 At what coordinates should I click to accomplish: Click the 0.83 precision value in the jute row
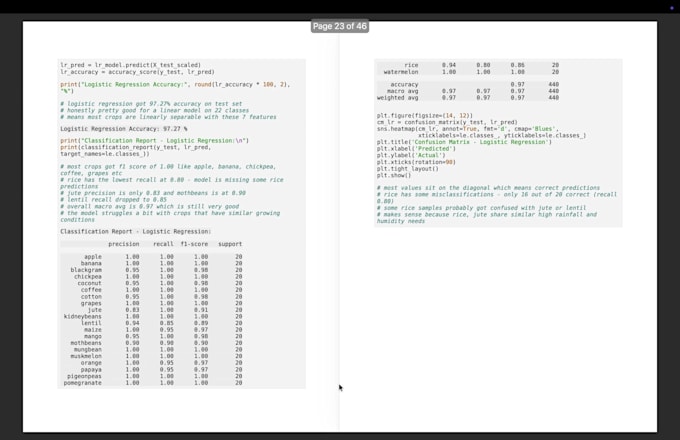pyautogui.click(x=132, y=310)
